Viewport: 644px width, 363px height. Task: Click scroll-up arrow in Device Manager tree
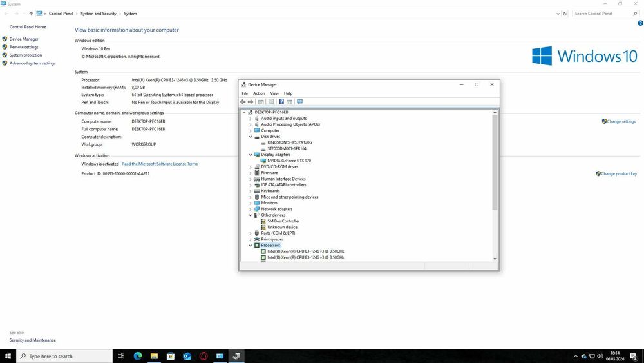495,112
